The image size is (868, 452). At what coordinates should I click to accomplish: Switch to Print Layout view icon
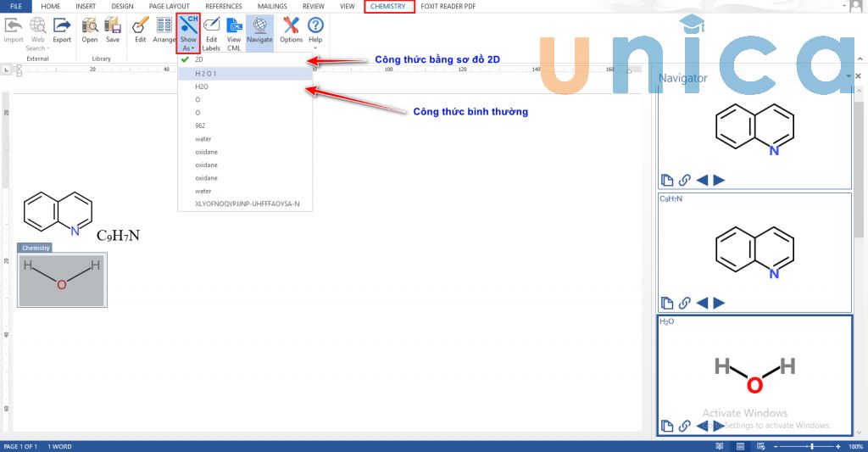(740, 446)
